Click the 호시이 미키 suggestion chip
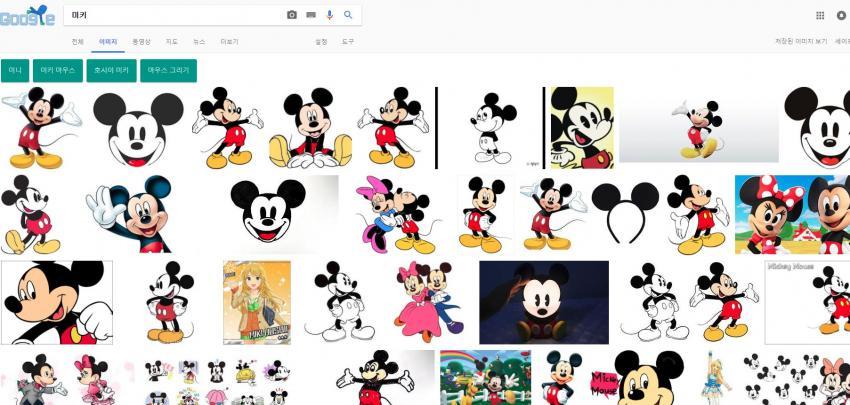This screenshot has width=850, height=405. pyautogui.click(x=111, y=71)
